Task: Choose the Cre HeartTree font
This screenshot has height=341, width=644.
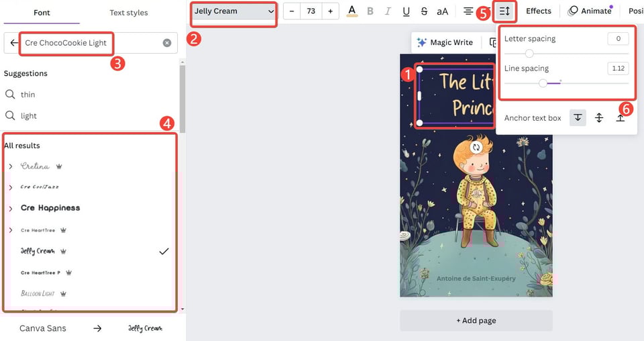Action: [38, 230]
